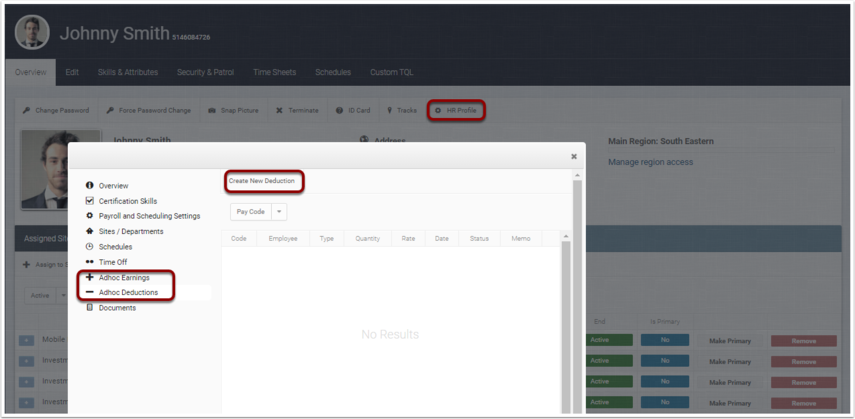Click Force Password Change
This screenshot has width=855, height=419.
point(148,110)
